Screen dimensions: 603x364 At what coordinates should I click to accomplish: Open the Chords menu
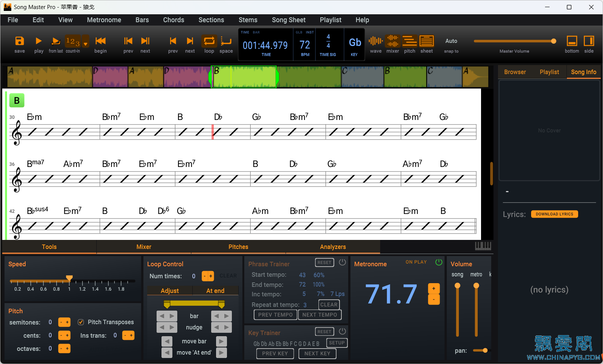tap(174, 20)
